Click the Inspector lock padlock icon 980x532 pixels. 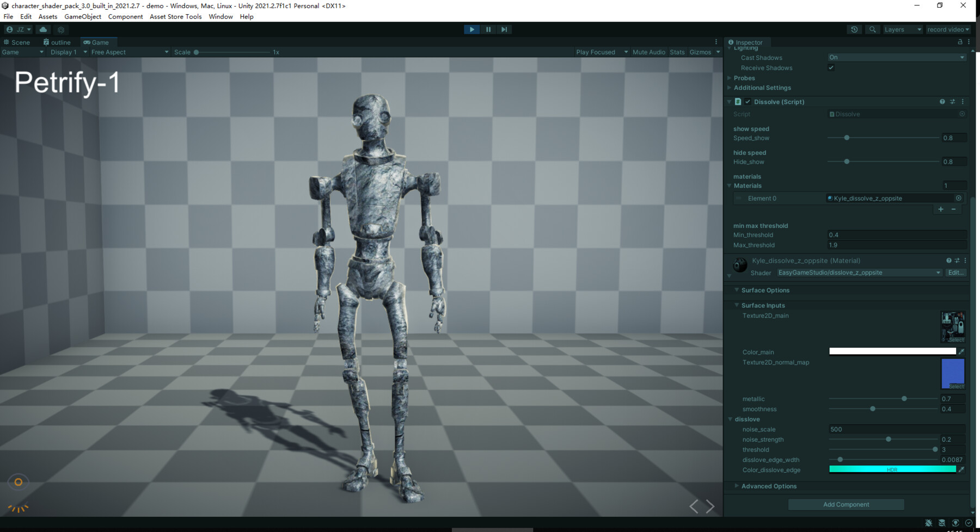tap(960, 42)
